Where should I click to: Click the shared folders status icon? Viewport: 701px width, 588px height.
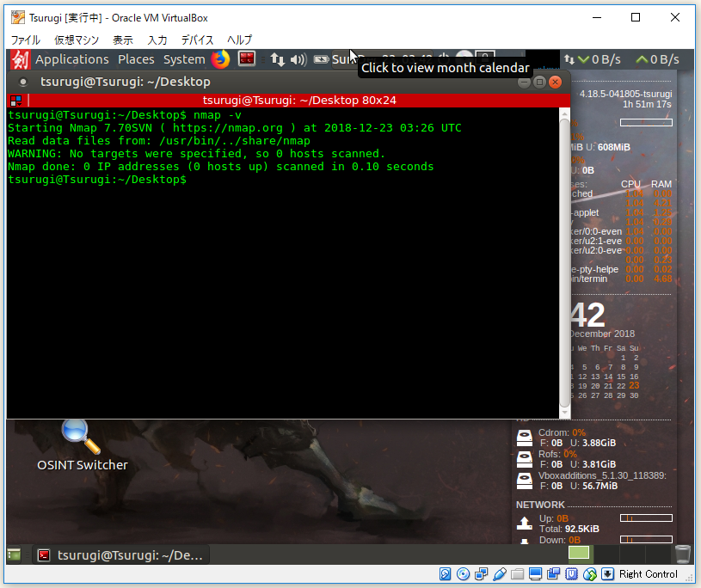pyautogui.click(x=518, y=573)
